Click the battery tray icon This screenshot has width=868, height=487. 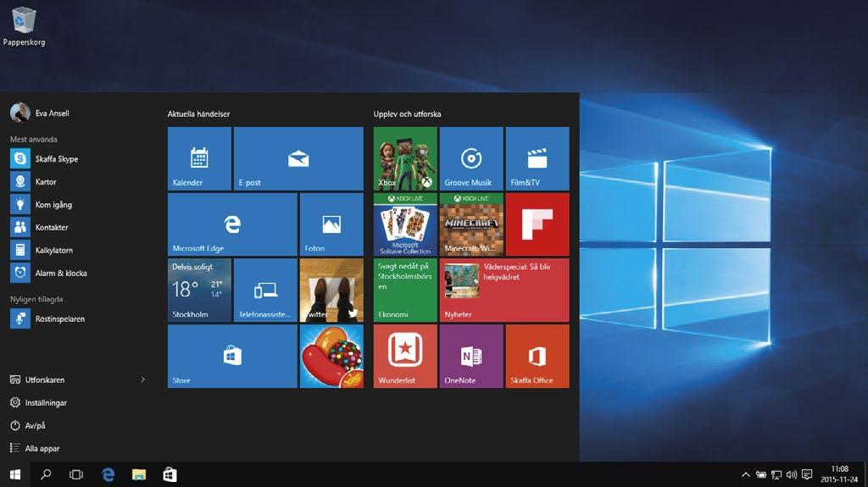(762, 475)
